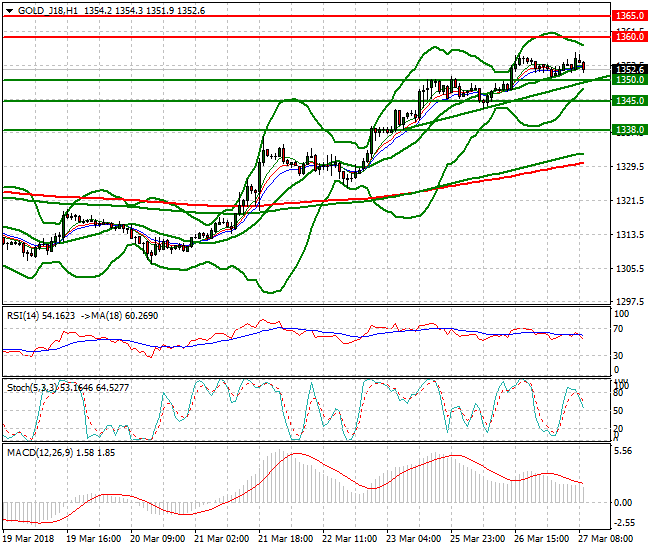The height and width of the screenshot is (550, 650).
Task: Click the 23 Mar 04:00 time axis label
Action: click(414, 539)
